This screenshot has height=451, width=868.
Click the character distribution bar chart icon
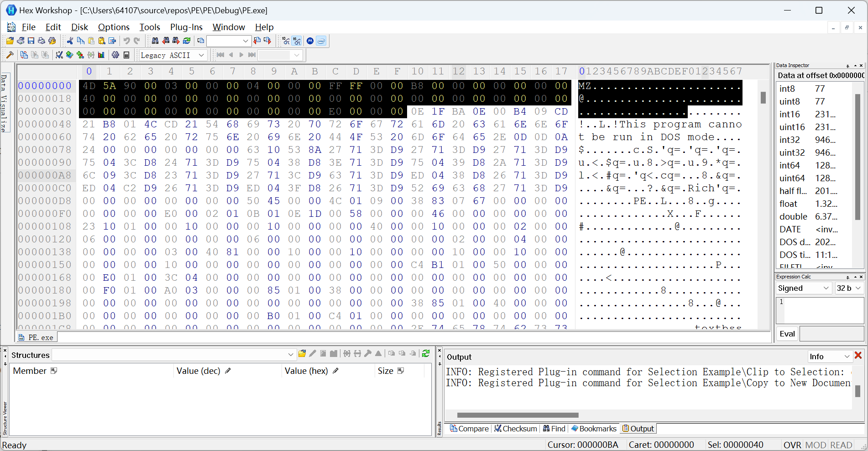click(101, 55)
